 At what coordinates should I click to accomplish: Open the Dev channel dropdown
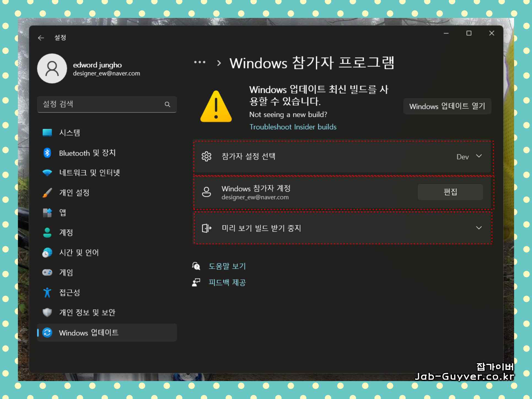470,156
